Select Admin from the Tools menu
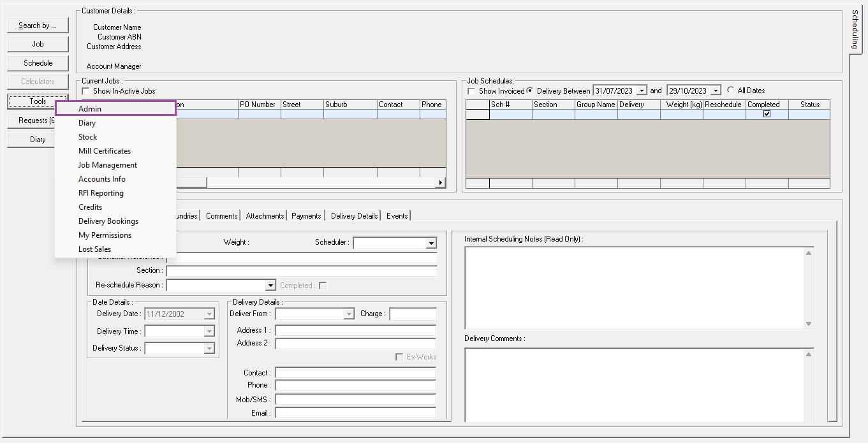Image resolution: width=868 pixels, height=443 pixels. point(115,109)
